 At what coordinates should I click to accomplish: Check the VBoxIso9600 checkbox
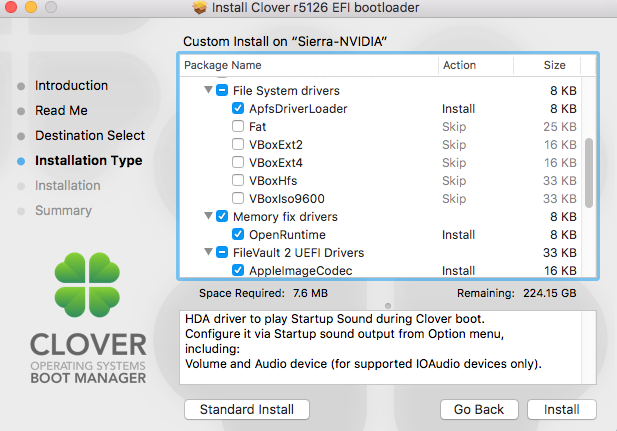[238, 198]
